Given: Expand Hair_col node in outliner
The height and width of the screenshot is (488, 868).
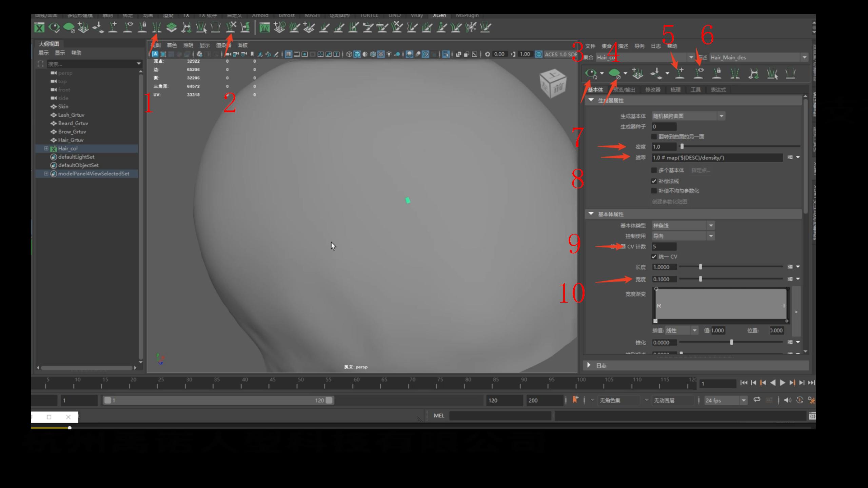Looking at the screenshot, I should (x=46, y=148).
